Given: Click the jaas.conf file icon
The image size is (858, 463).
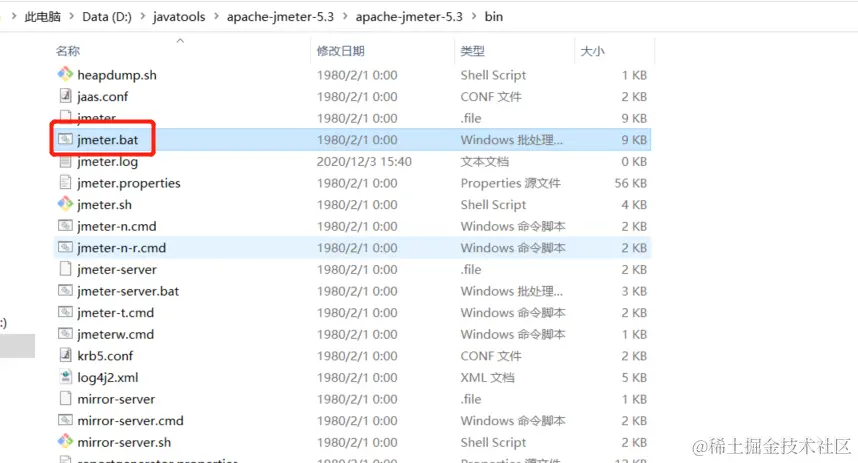Looking at the screenshot, I should (x=65, y=96).
